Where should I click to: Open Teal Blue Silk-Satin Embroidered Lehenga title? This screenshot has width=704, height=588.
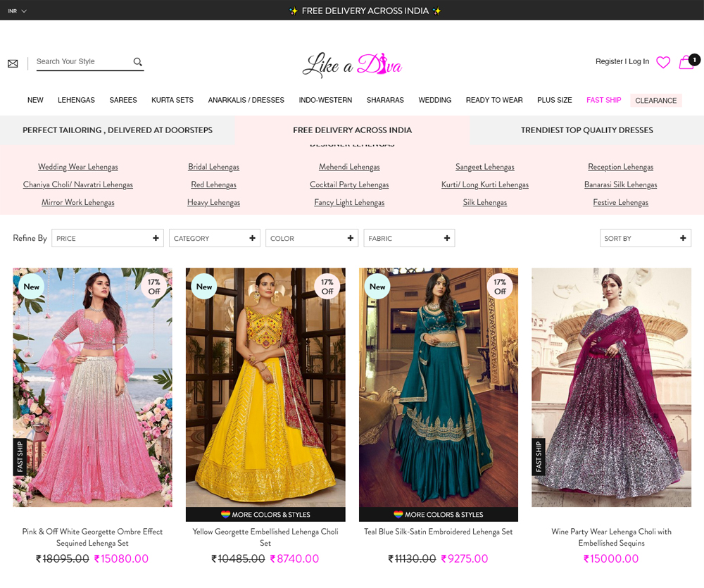[438, 532]
